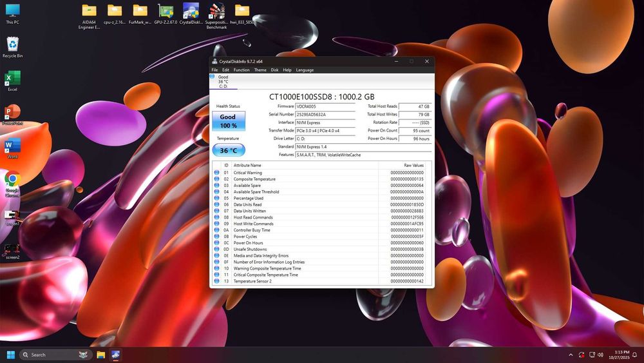This screenshot has height=363, width=644.
Task: Open the This PC desktop icon
Action: pos(12,14)
